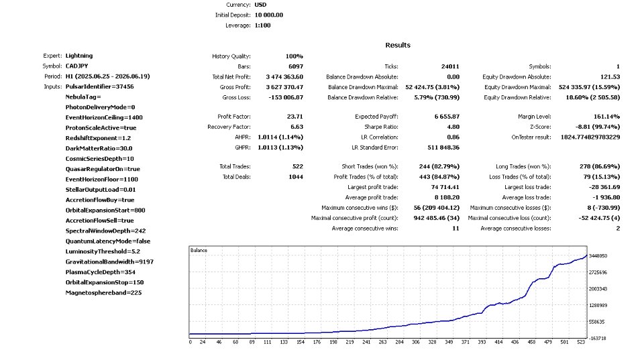Click the Magnetosphereband=225 input entry
Viewport: 644px width, 354px height.
pyautogui.click(x=103, y=293)
